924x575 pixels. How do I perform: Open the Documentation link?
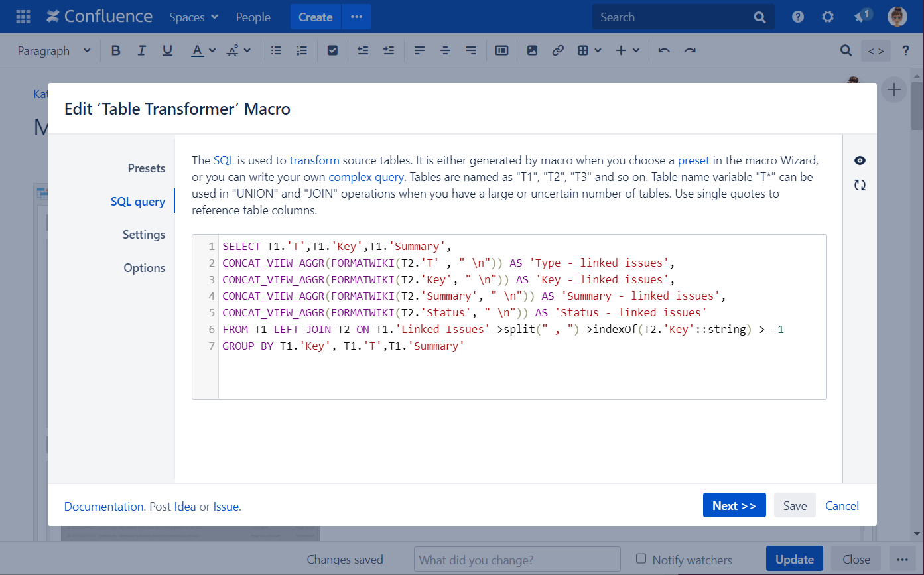point(104,507)
